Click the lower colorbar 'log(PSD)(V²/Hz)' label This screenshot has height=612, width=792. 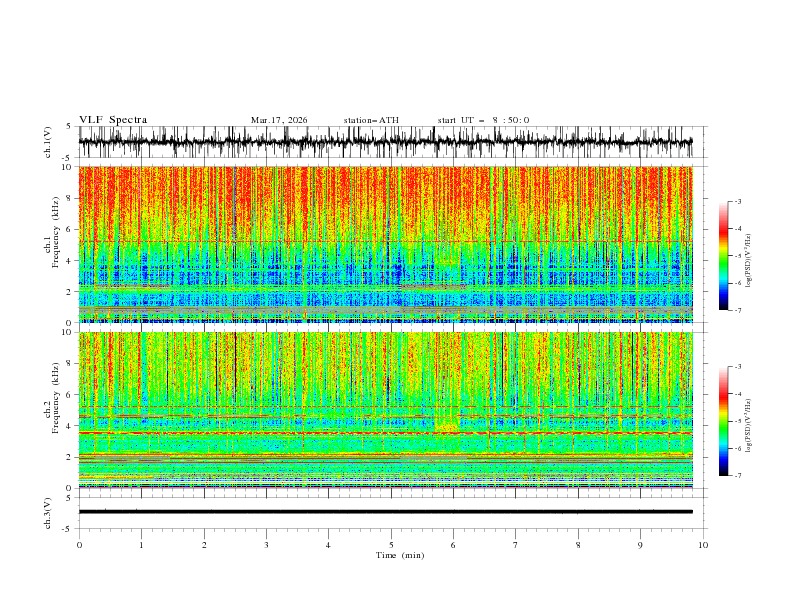pyautogui.click(x=748, y=425)
